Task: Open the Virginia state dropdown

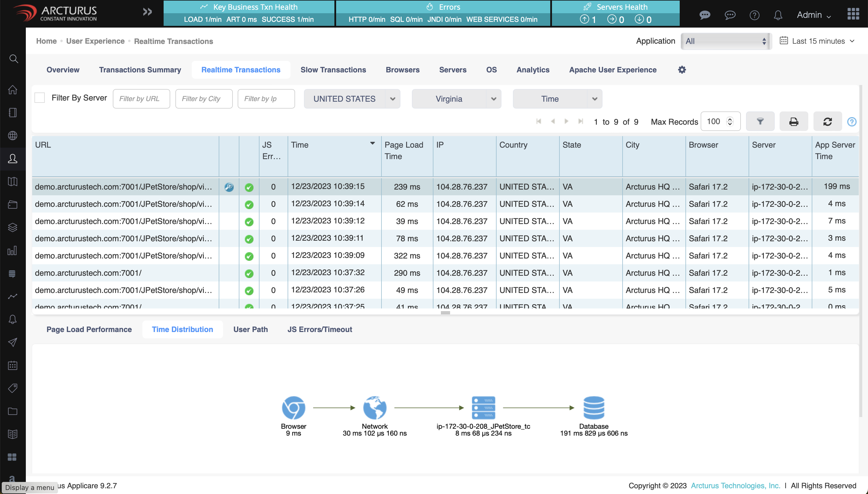Action: 456,99
